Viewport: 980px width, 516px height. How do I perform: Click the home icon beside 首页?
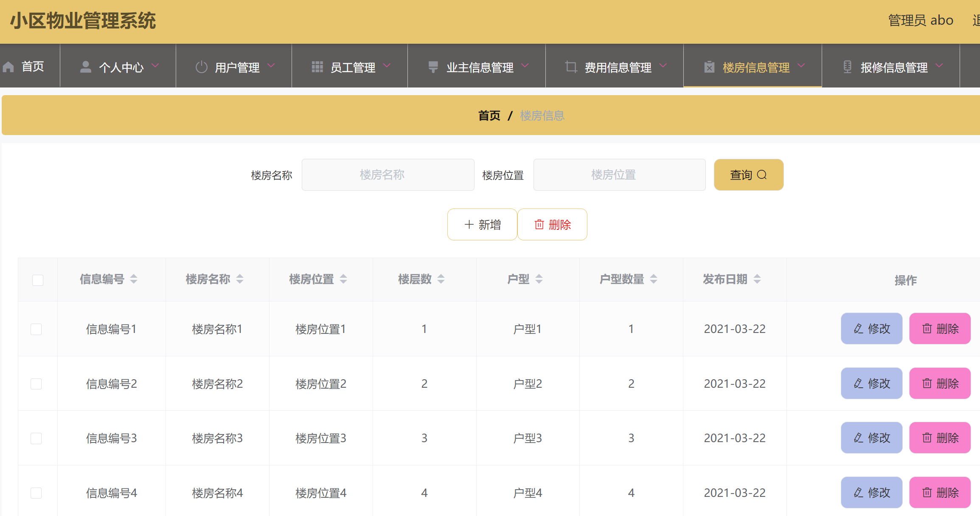tap(8, 66)
